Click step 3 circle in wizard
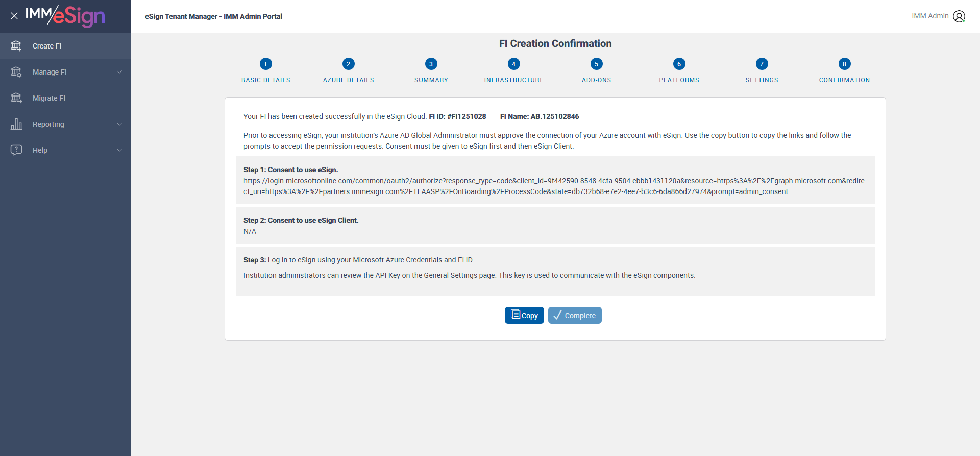The width and height of the screenshot is (980, 456). point(431,64)
